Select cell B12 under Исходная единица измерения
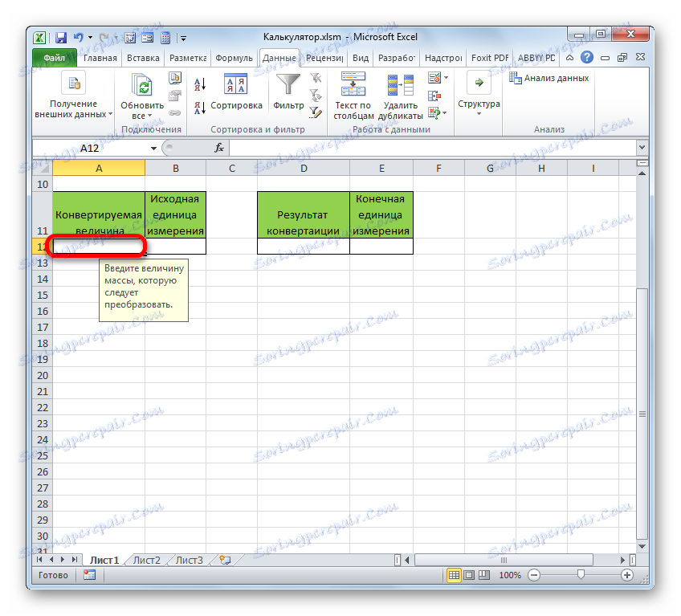Screen dimensions: 681x616 175,247
